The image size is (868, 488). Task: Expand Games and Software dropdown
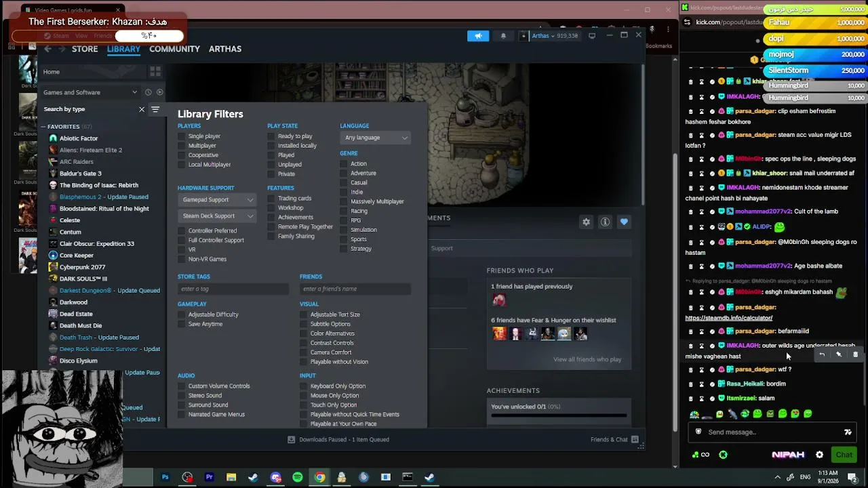click(90, 92)
